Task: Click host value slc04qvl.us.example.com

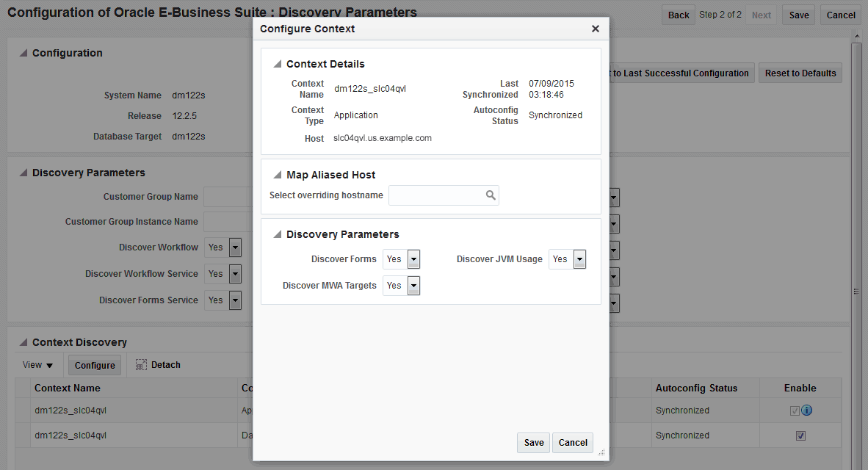Action: pyautogui.click(x=383, y=138)
